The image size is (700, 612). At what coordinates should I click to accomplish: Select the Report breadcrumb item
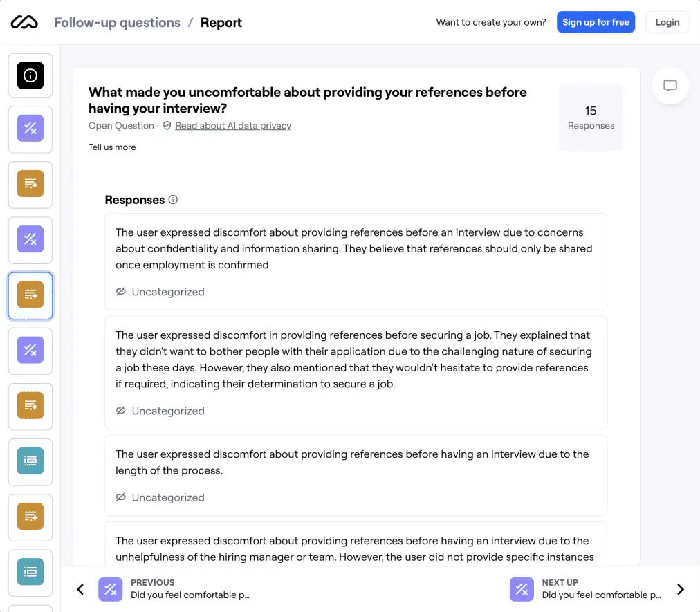(x=221, y=23)
